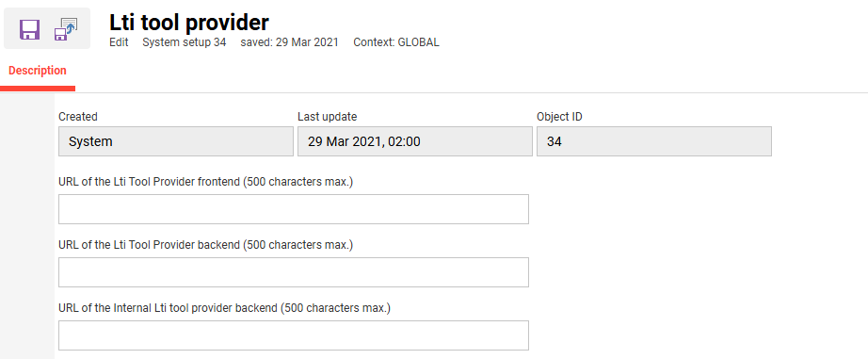Switch to the Description tab
Image resolution: width=868 pixels, height=359 pixels.
coord(38,71)
